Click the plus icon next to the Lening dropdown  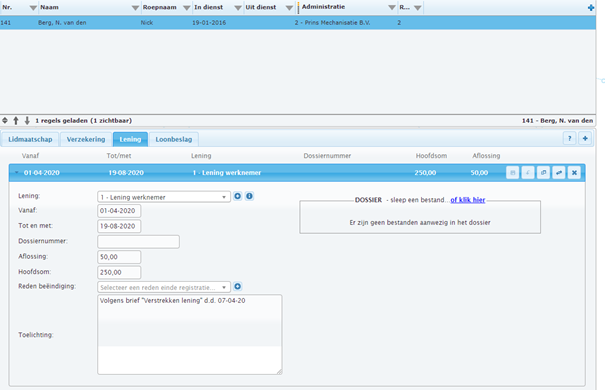(238, 196)
